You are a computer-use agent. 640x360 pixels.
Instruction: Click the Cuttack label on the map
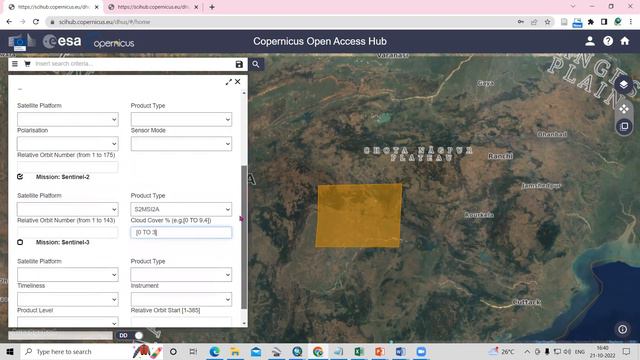point(527,302)
